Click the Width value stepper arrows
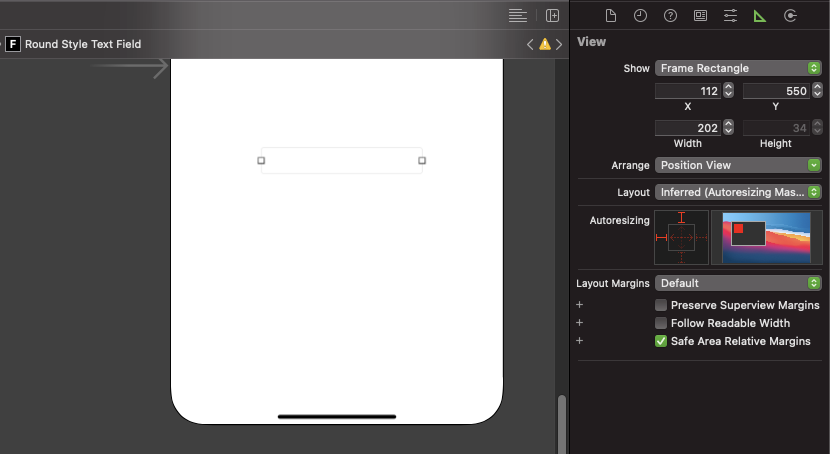 pyautogui.click(x=728, y=128)
